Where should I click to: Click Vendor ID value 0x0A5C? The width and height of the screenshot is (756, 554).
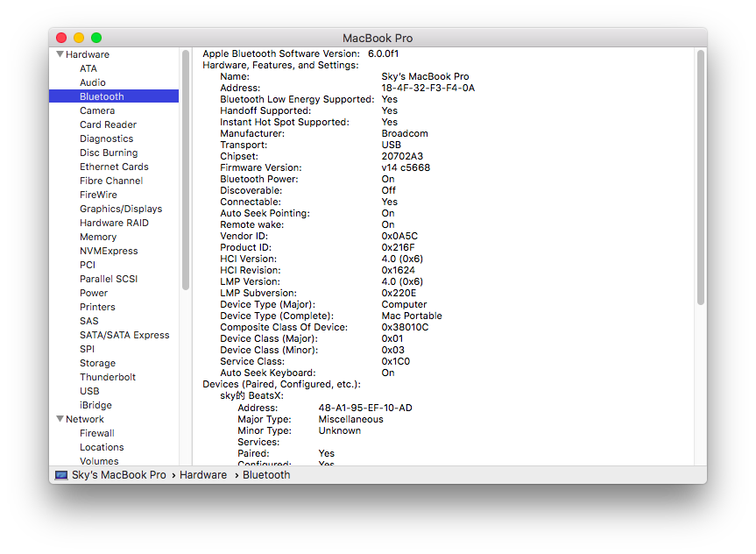point(399,236)
